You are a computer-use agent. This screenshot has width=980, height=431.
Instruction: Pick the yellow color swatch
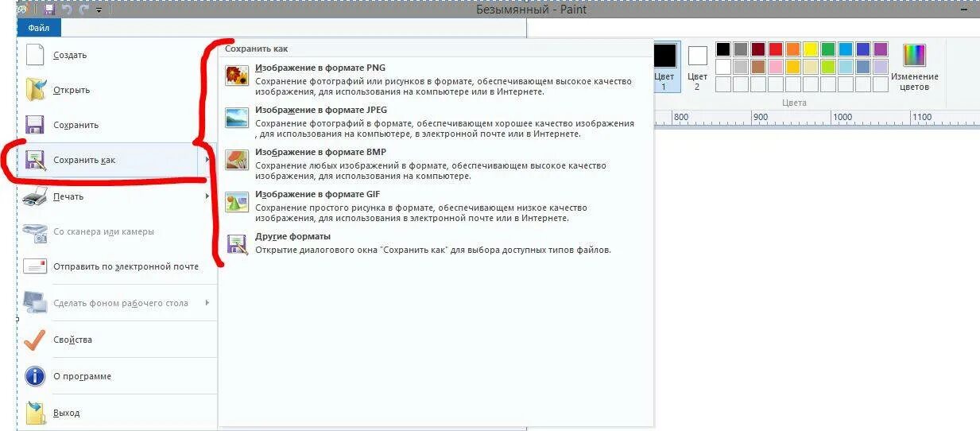coord(811,49)
